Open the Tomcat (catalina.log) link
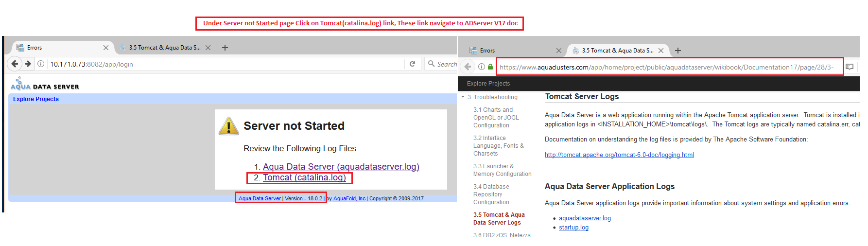This screenshot has height=246, width=868. [305, 178]
